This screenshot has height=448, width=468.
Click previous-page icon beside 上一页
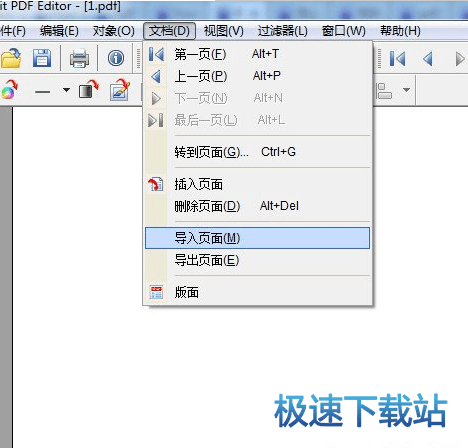pyautogui.click(x=156, y=76)
